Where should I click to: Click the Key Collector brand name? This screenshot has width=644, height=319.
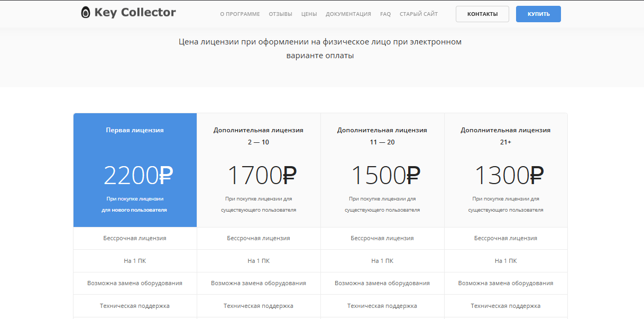coord(135,13)
